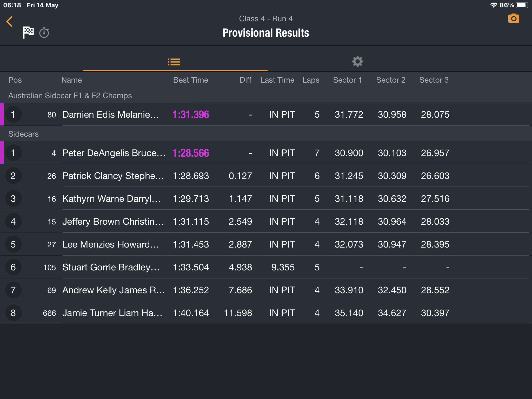
Task: Tap diff value 11.598
Action: (x=238, y=313)
